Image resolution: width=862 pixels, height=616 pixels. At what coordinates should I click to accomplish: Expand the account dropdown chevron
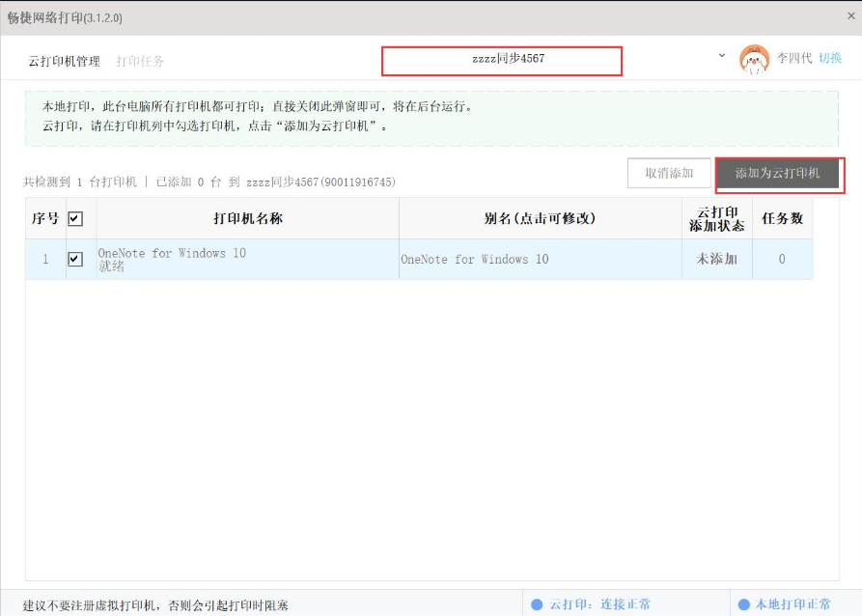click(722, 56)
